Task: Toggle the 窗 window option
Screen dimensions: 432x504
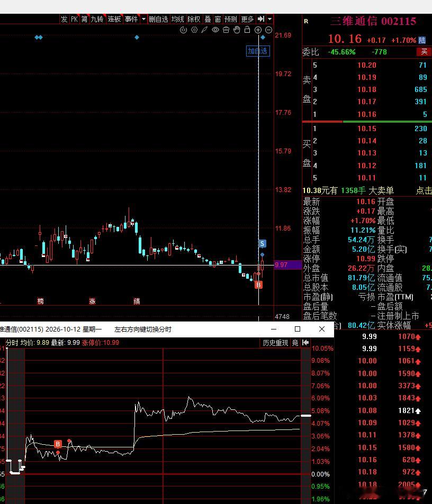Action: (x=218, y=19)
